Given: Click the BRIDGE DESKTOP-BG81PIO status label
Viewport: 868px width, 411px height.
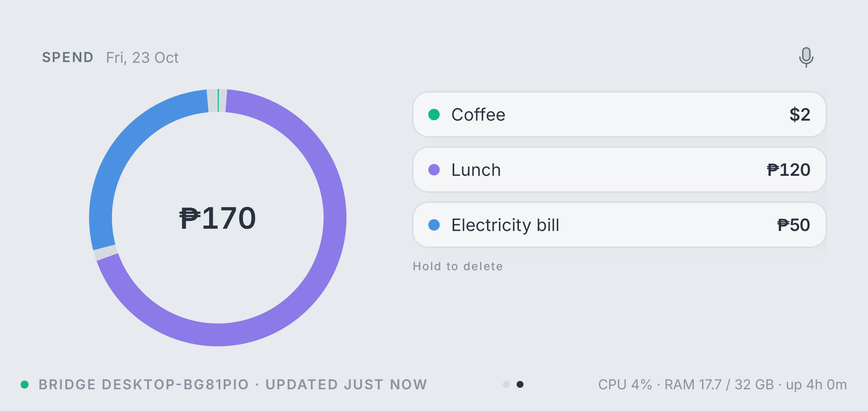Looking at the screenshot, I should point(144,384).
